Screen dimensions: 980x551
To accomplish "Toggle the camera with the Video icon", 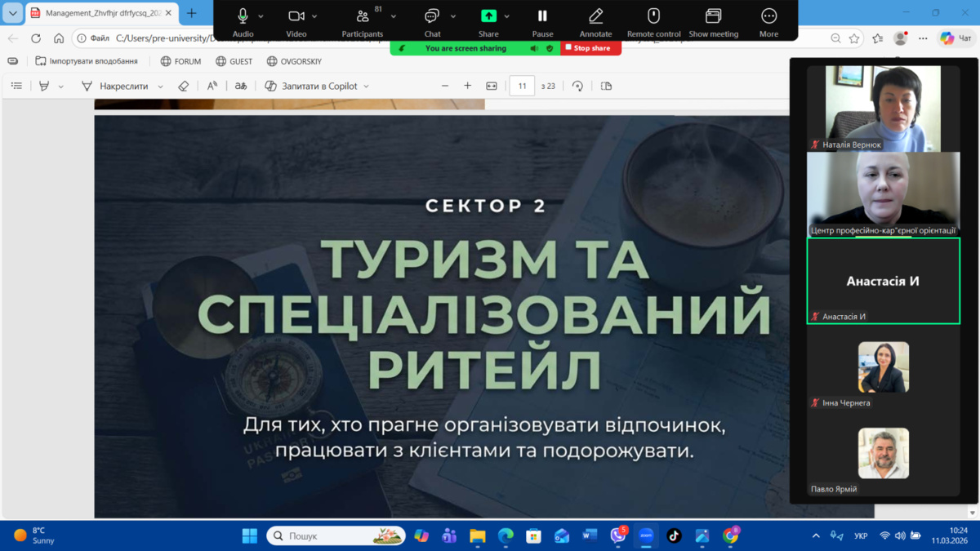I will pos(296,16).
